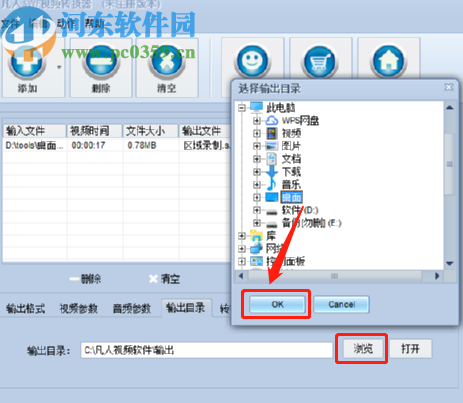Expand the 桌面 tree node

[256, 197]
